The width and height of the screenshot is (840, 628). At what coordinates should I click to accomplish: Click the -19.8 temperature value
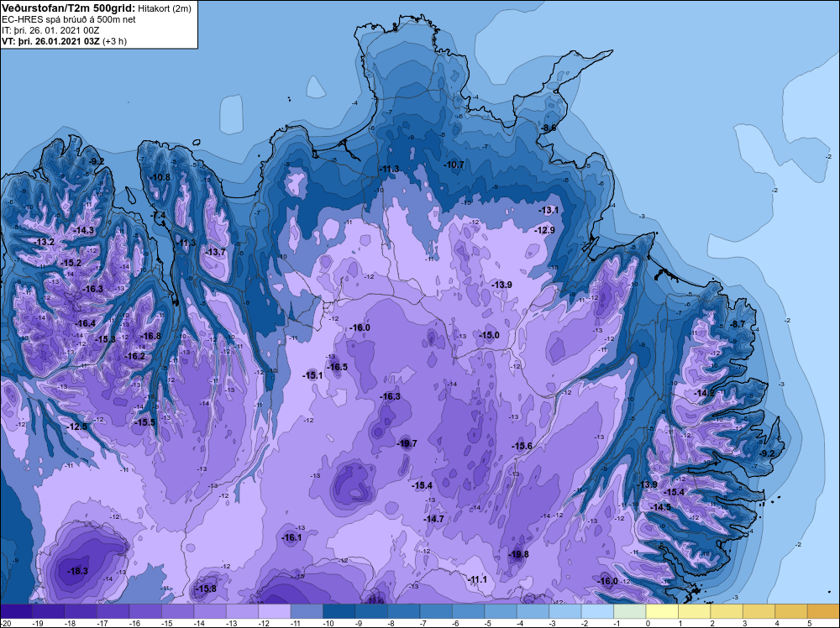tap(518, 554)
